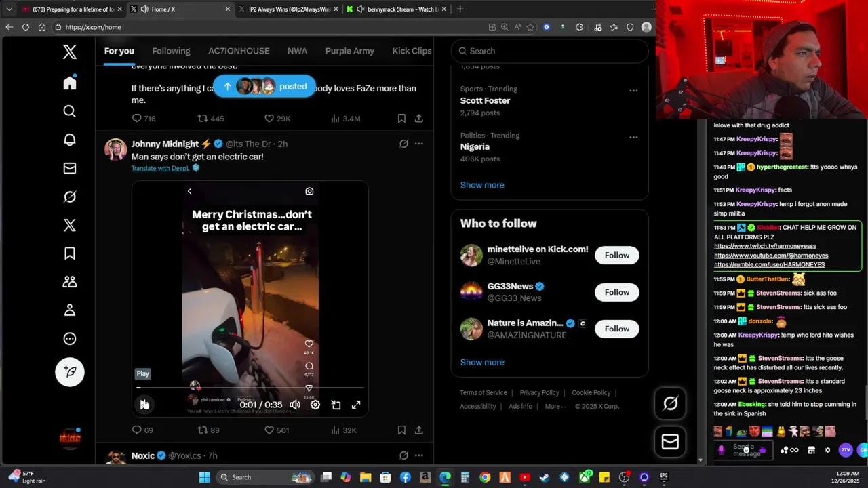Share Johnny Midnight's post
The image size is (868, 488).
coord(419,430)
